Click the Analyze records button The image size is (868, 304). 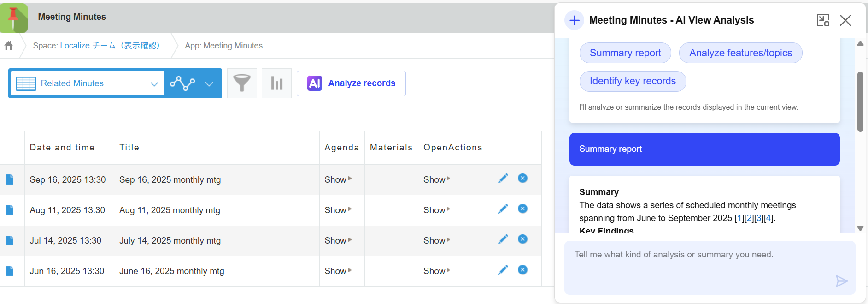(351, 83)
